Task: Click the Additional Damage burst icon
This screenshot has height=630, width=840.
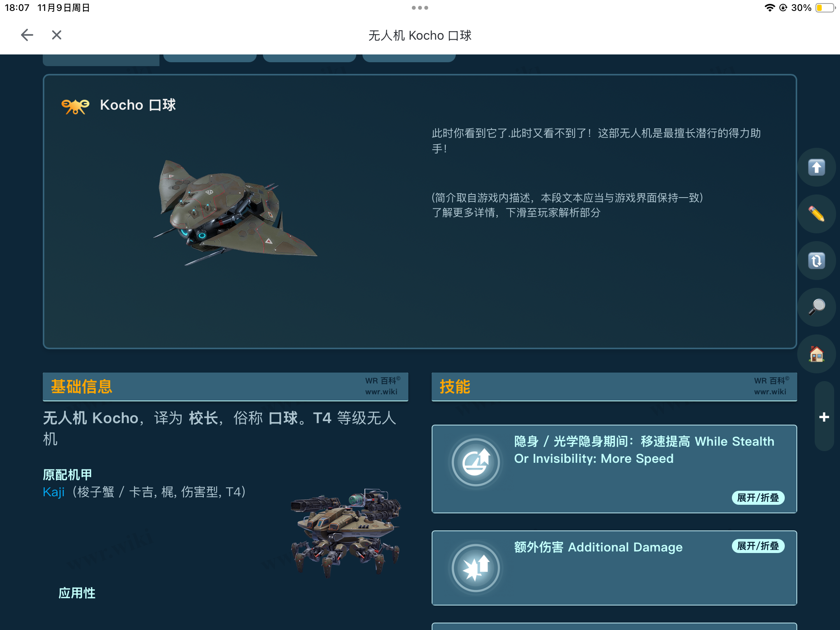Action: [x=475, y=568]
